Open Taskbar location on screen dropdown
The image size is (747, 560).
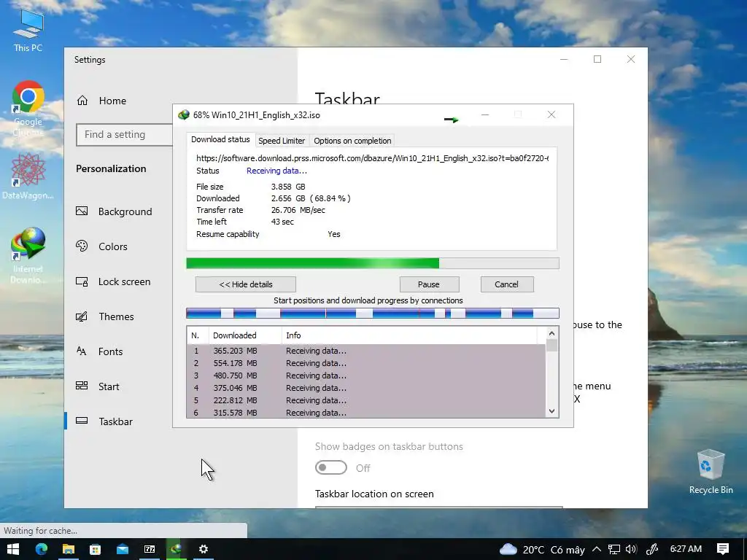click(438, 507)
